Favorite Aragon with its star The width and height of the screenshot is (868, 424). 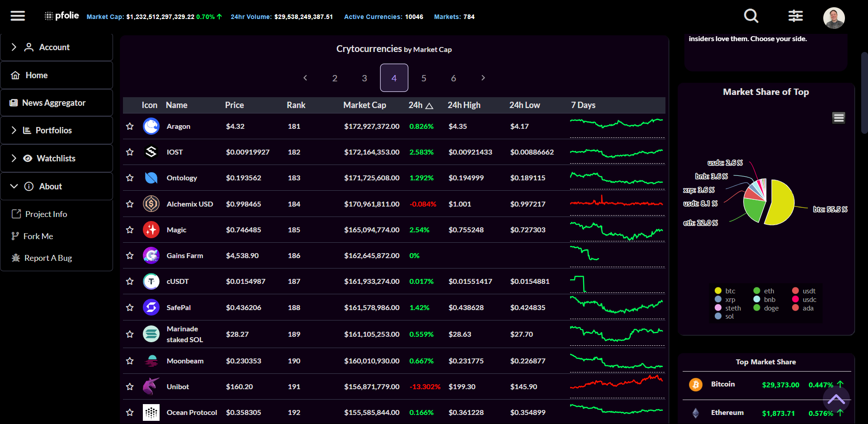point(130,126)
